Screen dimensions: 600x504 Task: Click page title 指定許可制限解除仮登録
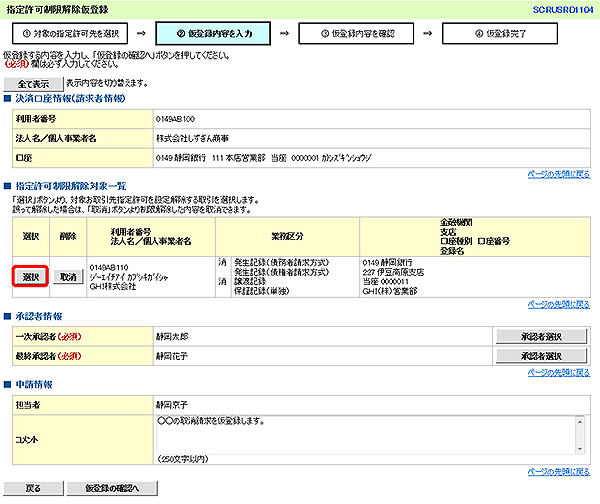(x=57, y=10)
